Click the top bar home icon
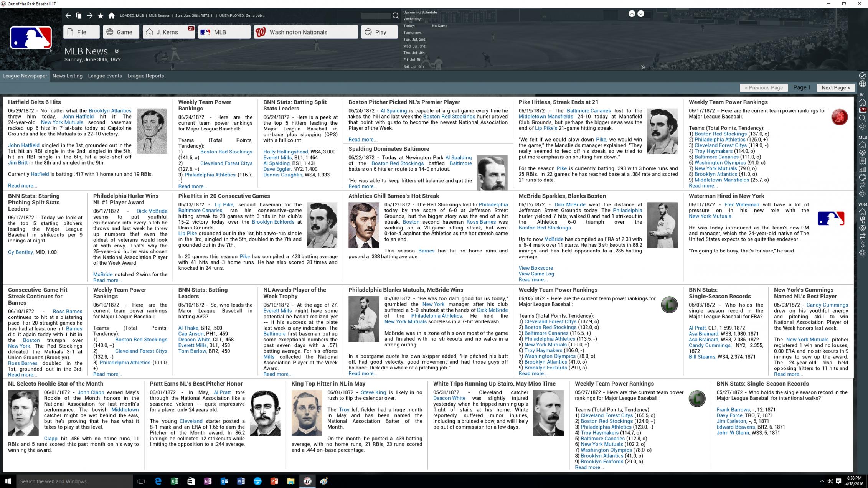This screenshot has height=488, width=868. click(111, 16)
